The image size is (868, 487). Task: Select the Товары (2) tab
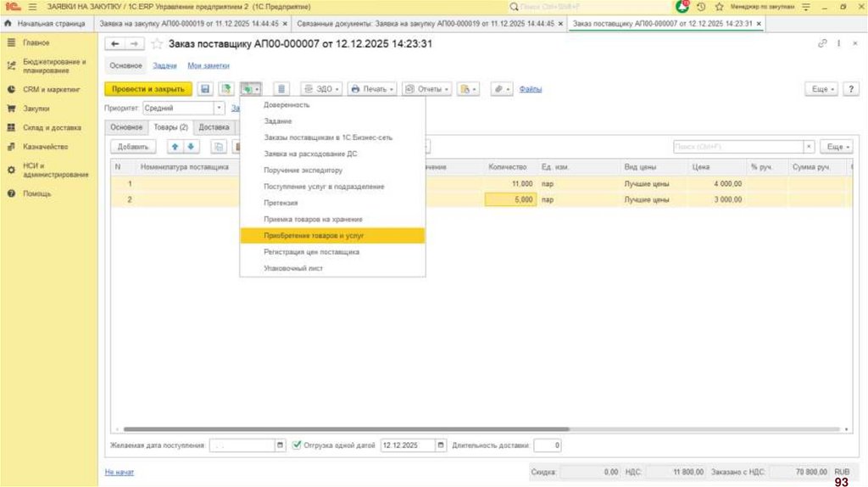point(170,127)
